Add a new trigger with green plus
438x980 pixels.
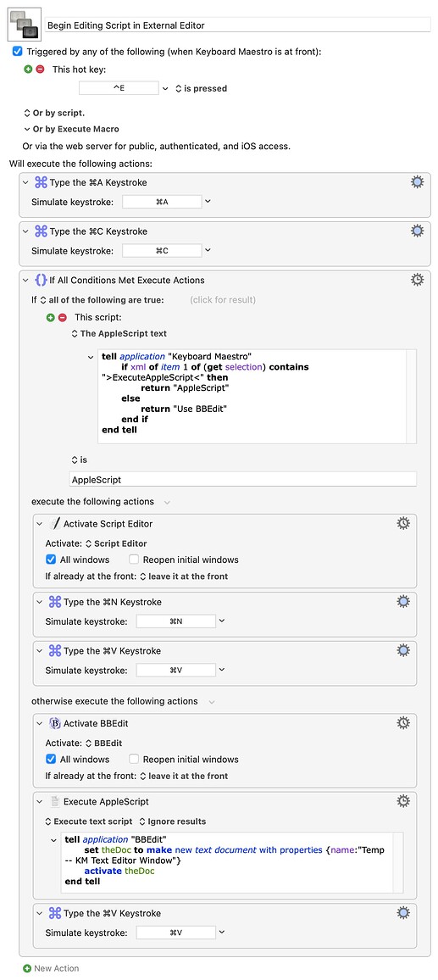click(x=28, y=70)
